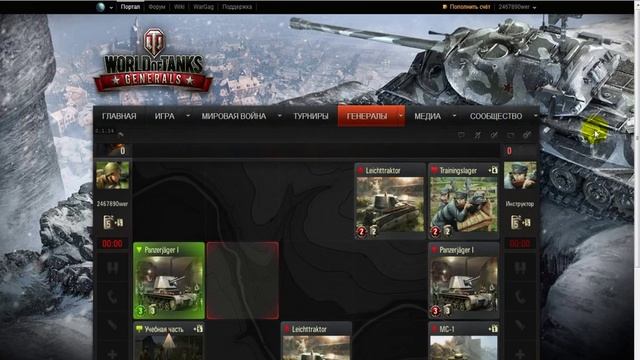Click the red attack badge 3 on enemy Panzerjäger I
The height and width of the screenshot is (360, 640).
tap(436, 311)
